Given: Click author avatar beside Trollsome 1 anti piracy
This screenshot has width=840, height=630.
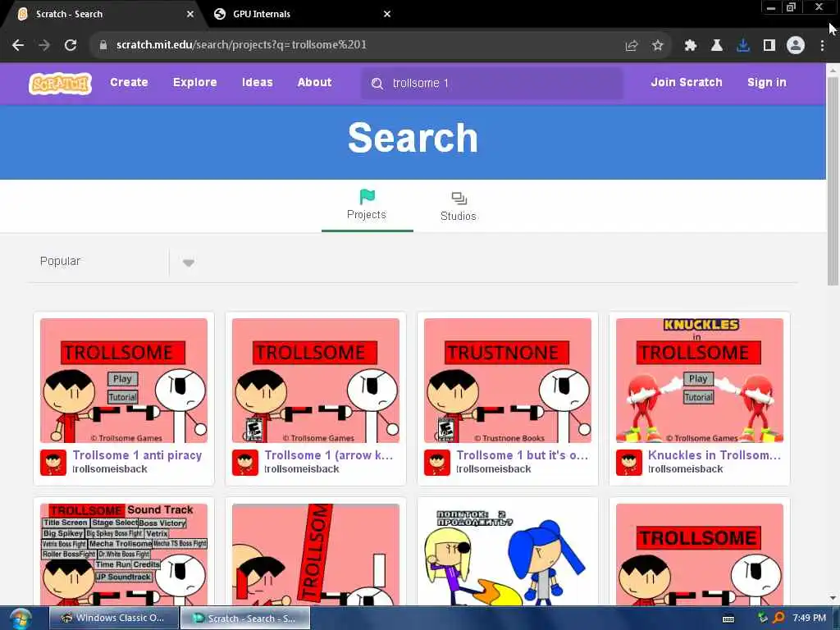Looking at the screenshot, I should pos(53,463).
